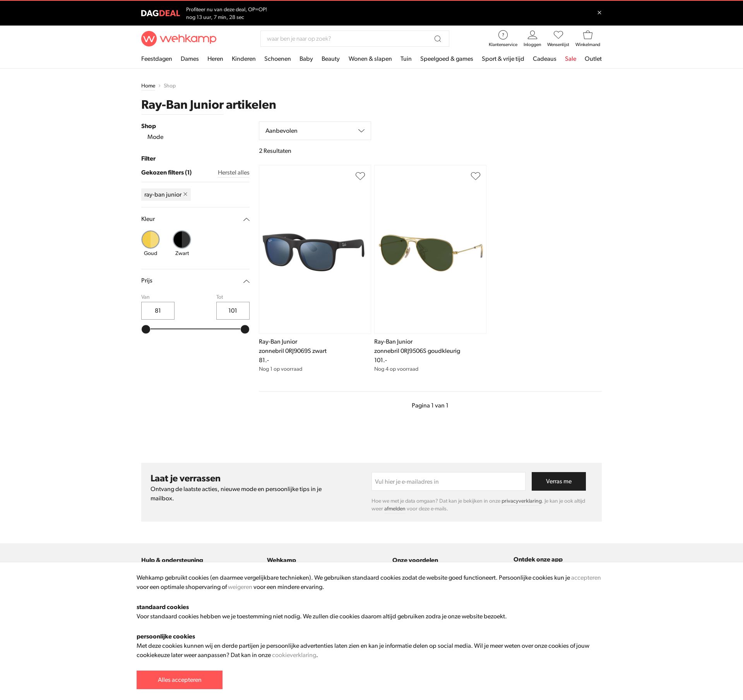This screenshot has height=700, width=743.
Task: Open the Feestdagen menu
Action: tap(157, 59)
